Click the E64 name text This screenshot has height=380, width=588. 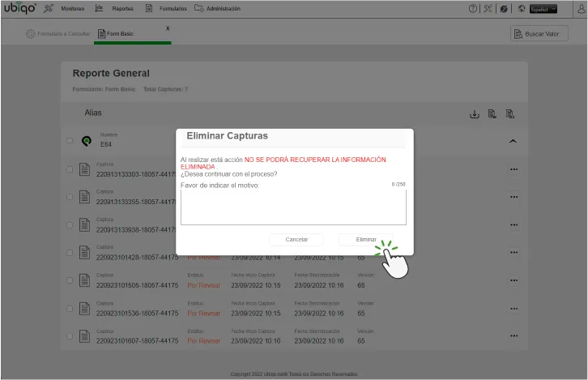(x=106, y=144)
